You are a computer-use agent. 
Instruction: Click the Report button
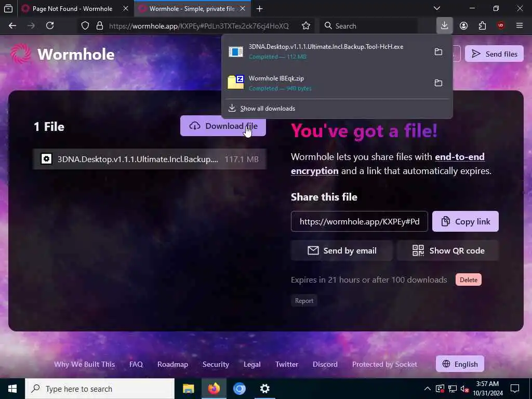point(304,301)
